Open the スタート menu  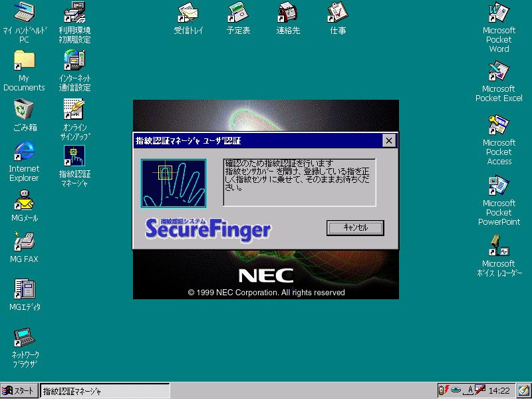(x=19, y=391)
